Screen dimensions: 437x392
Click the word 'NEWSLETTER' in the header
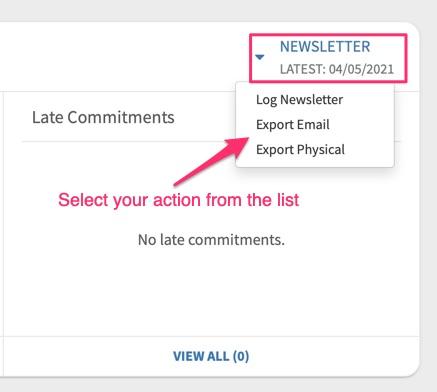(325, 47)
